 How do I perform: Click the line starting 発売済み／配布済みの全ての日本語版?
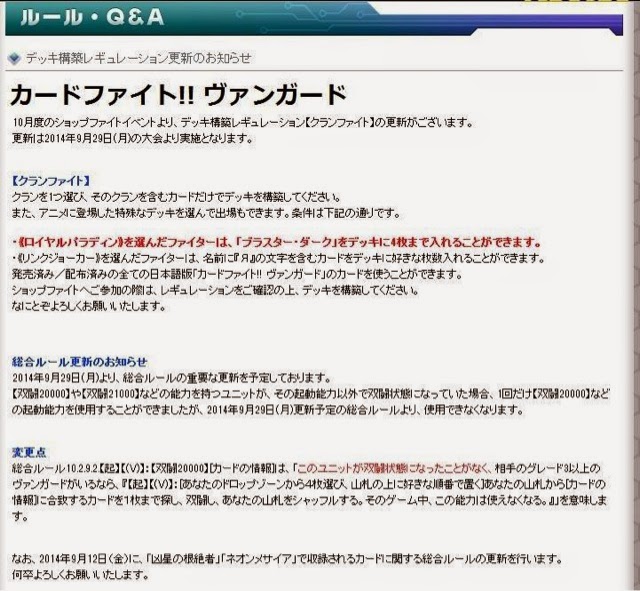point(237,274)
